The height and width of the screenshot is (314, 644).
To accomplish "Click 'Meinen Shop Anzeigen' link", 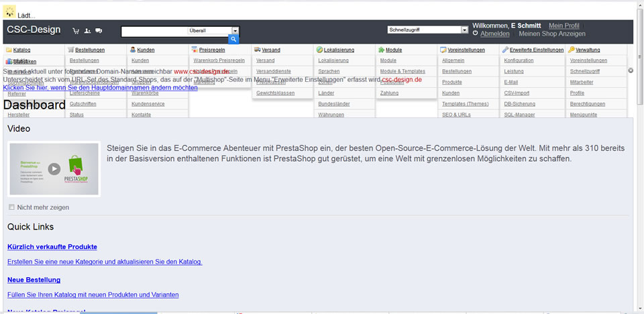I will pos(552,34).
